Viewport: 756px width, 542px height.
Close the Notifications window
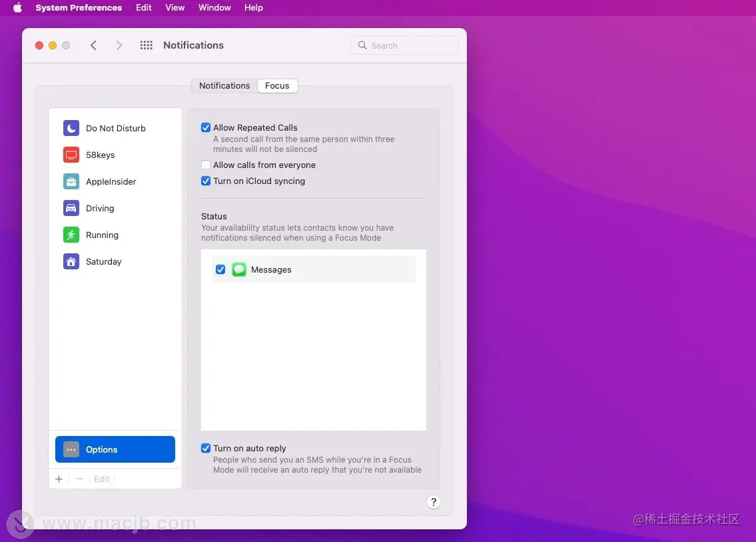[x=39, y=45]
